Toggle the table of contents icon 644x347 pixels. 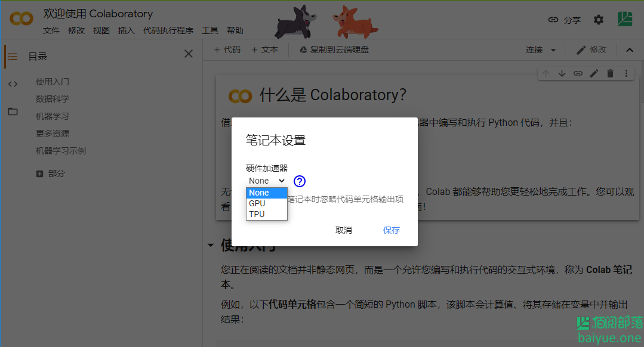[x=13, y=57]
